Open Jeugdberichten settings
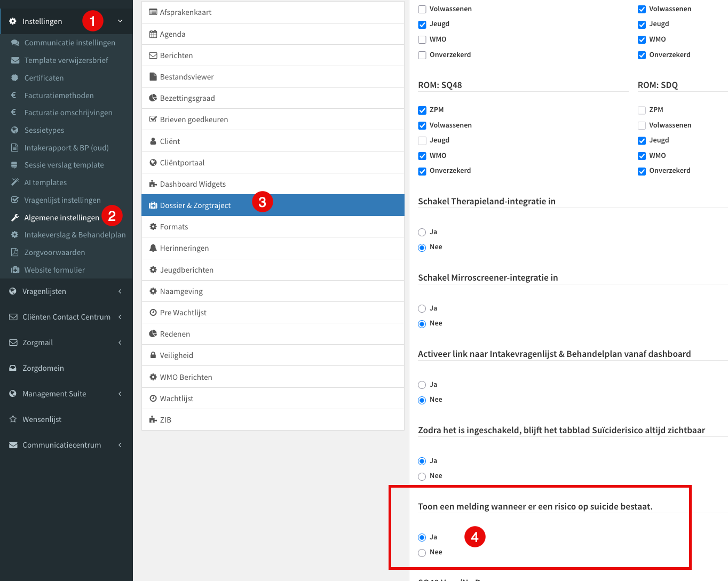Image resolution: width=728 pixels, height=581 pixels. point(273,270)
